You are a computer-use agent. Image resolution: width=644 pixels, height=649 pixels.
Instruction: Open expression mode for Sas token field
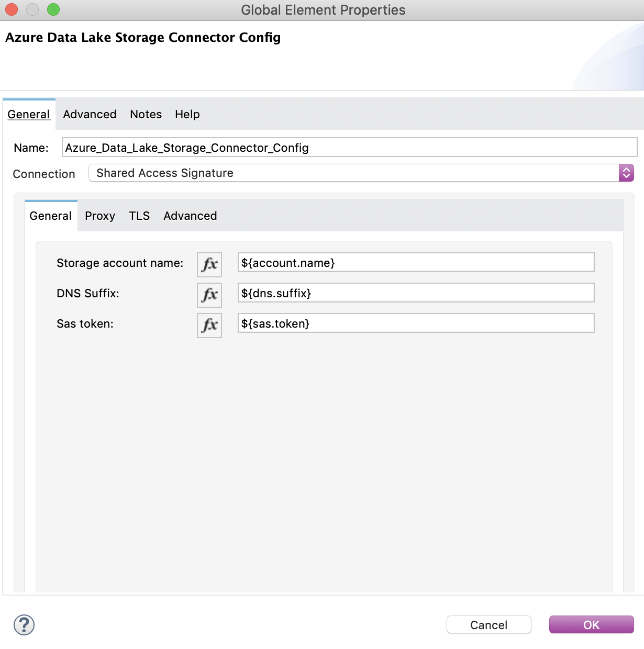209,325
